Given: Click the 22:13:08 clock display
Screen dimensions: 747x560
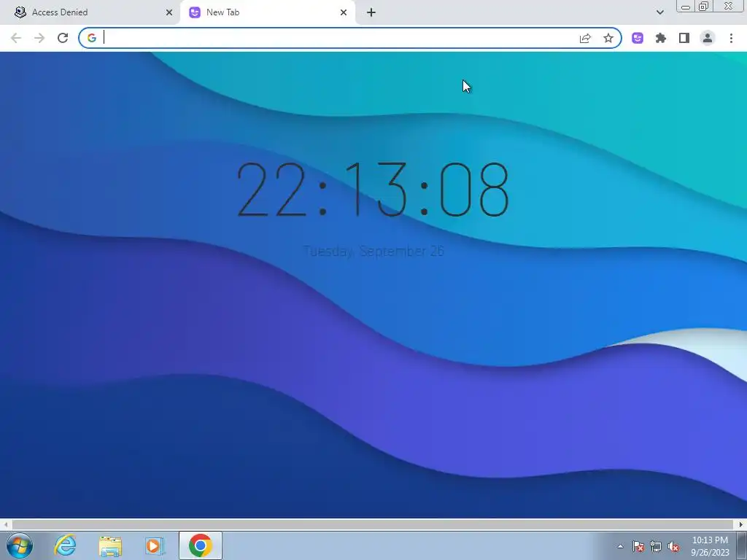Looking at the screenshot, I should 373,190.
